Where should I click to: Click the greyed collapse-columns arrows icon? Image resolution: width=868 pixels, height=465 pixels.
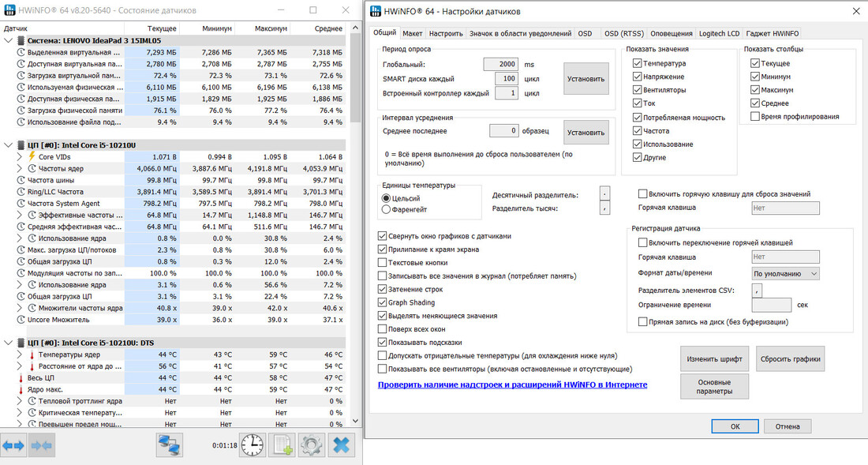tap(42, 445)
